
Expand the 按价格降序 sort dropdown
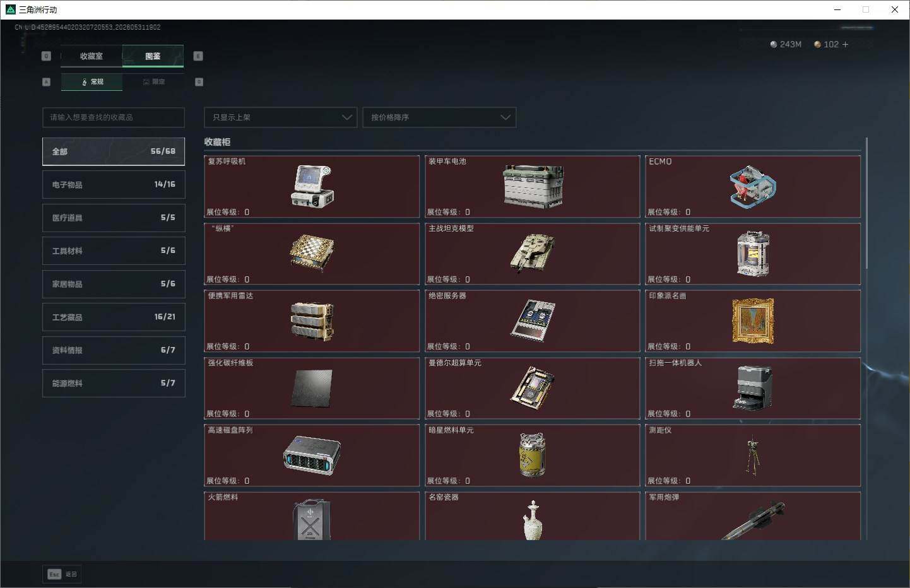439,117
